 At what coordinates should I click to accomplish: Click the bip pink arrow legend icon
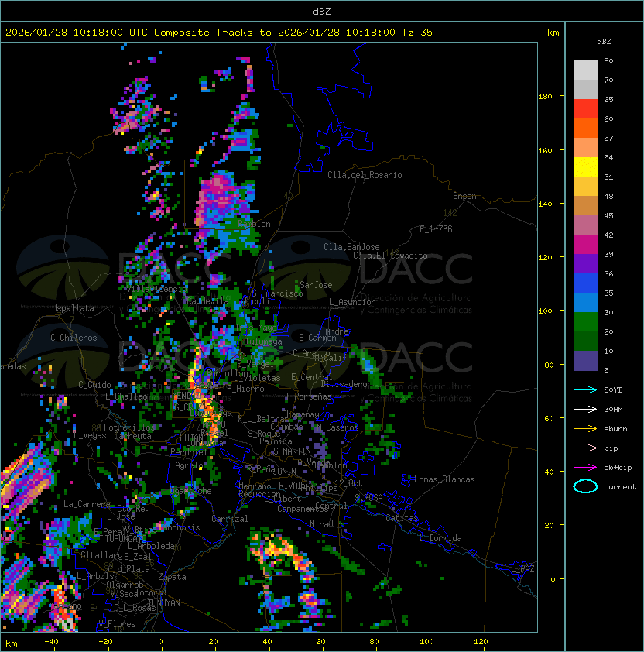585,448
